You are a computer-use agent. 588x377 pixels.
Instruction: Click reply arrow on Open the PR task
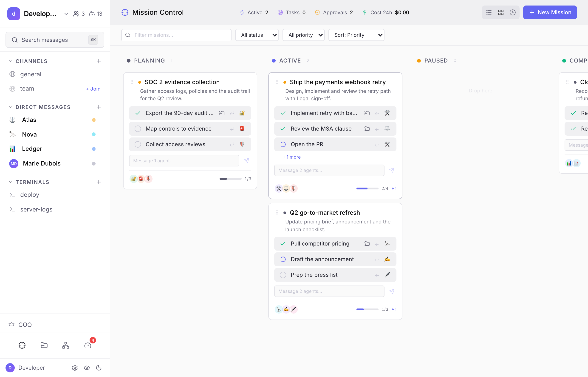[377, 144]
